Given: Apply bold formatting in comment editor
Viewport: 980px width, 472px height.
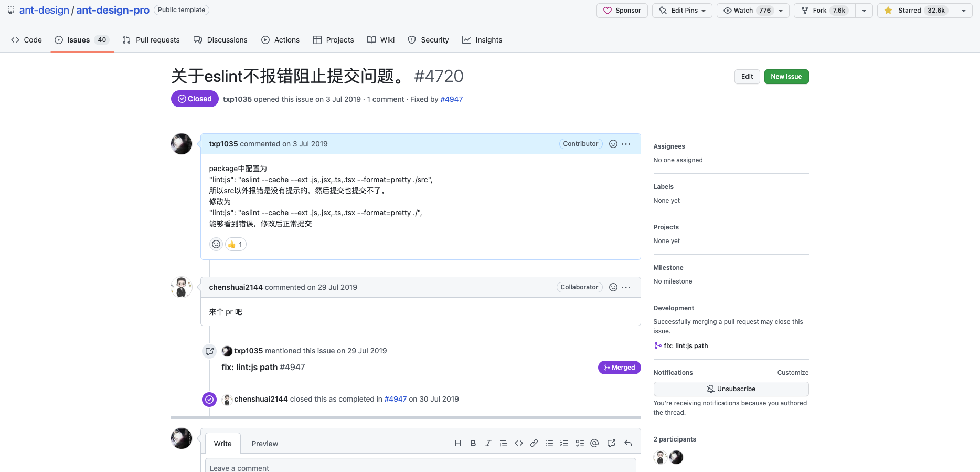Looking at the screenshot, I should [x=473, y=443].
